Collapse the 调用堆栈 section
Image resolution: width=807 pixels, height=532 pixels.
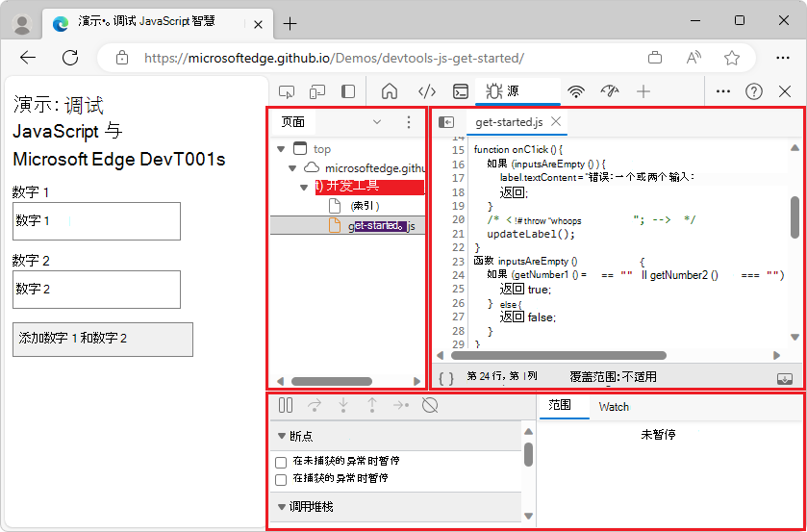(x=282, y=507)
